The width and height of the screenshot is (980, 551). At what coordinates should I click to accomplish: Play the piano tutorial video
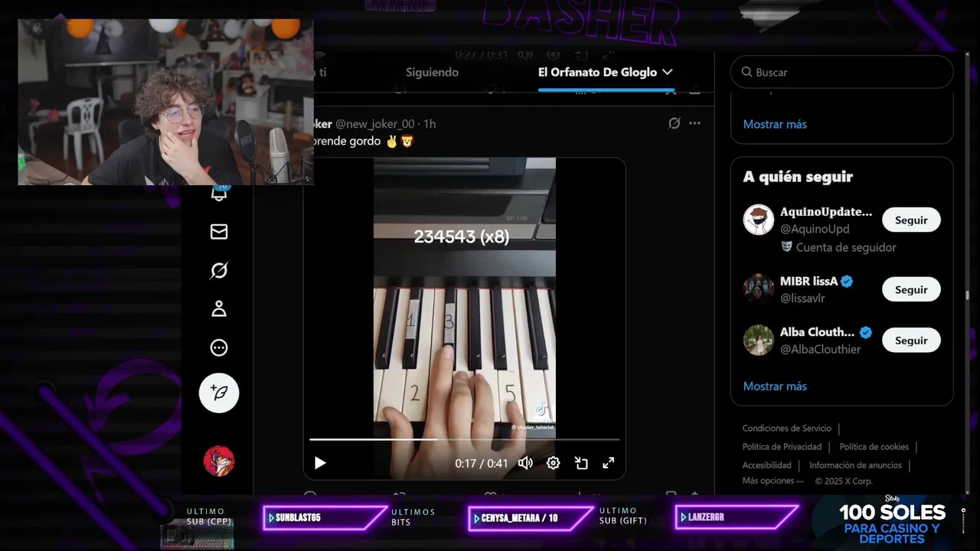pyautogui.click(x=320, y=463)
